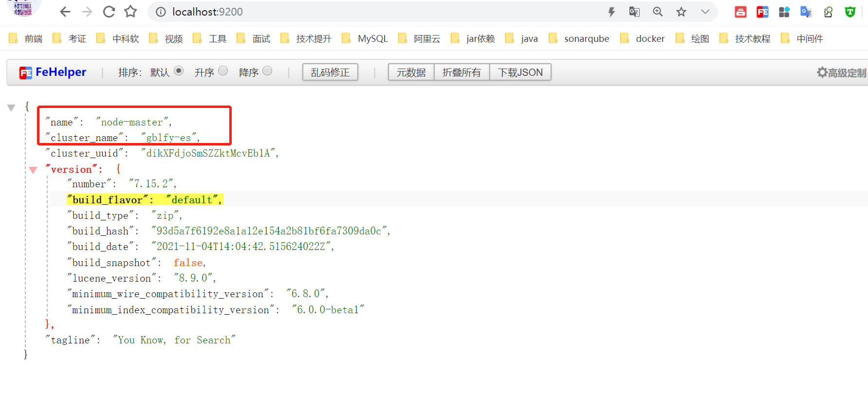Click the "version" key

click(71, 169)
